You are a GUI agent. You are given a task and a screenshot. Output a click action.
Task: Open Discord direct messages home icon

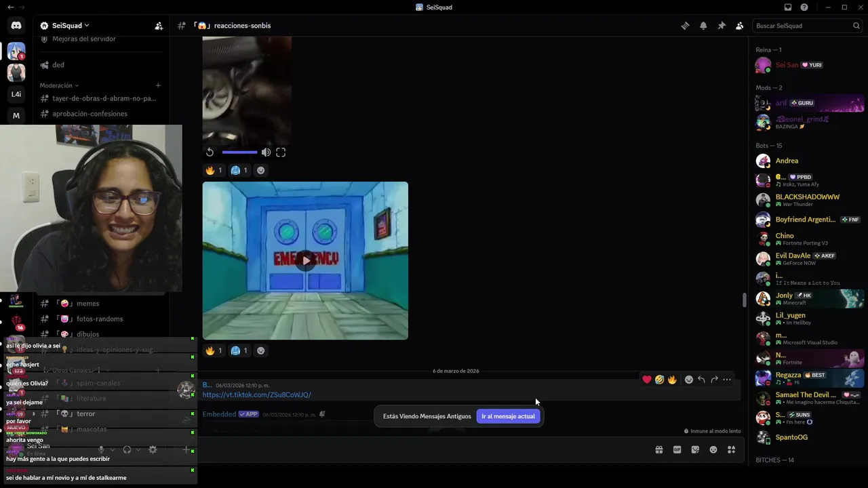click(x=16, y=26)
